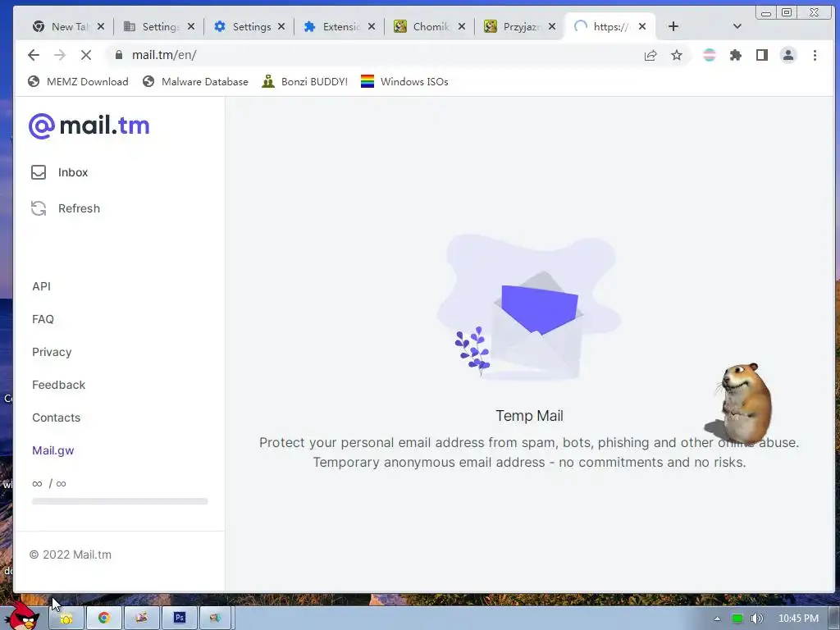
Task: Open the last pinned taskbar icon
Action: point(216,619)
